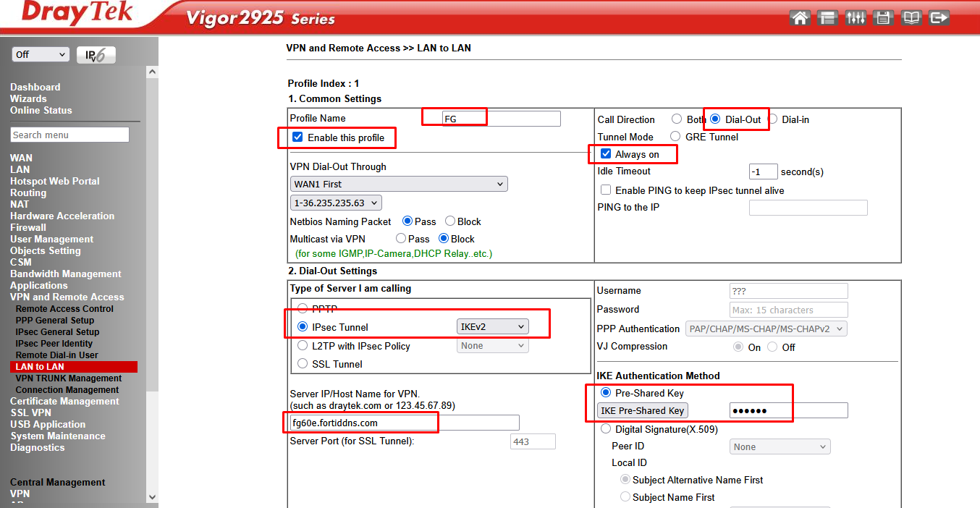Viewport: 980px width, 508px height.
Task: Open the manual book icon
Action: tap(911, 18)
